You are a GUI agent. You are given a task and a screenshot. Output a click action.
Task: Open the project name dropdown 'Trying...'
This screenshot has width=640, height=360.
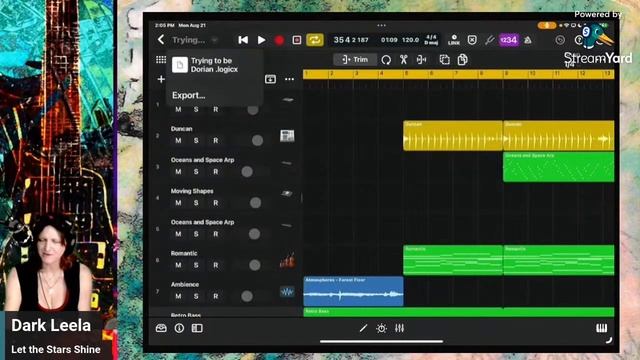[194, 40]
